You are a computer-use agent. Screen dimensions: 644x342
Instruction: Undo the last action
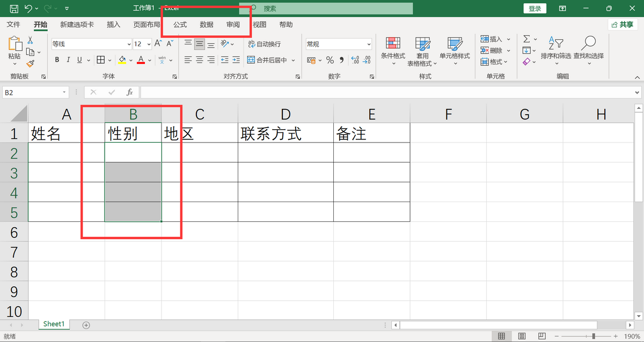coord(28,9)
